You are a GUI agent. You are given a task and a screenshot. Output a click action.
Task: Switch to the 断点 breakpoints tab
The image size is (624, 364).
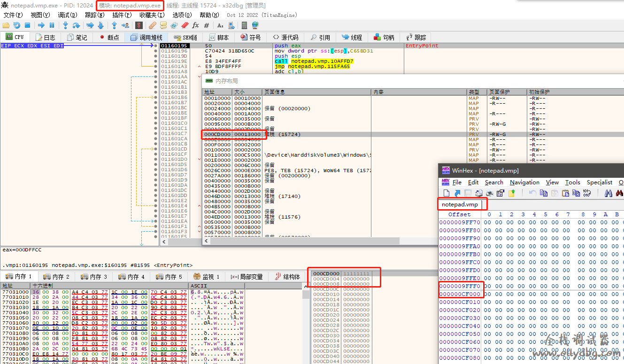109,37
